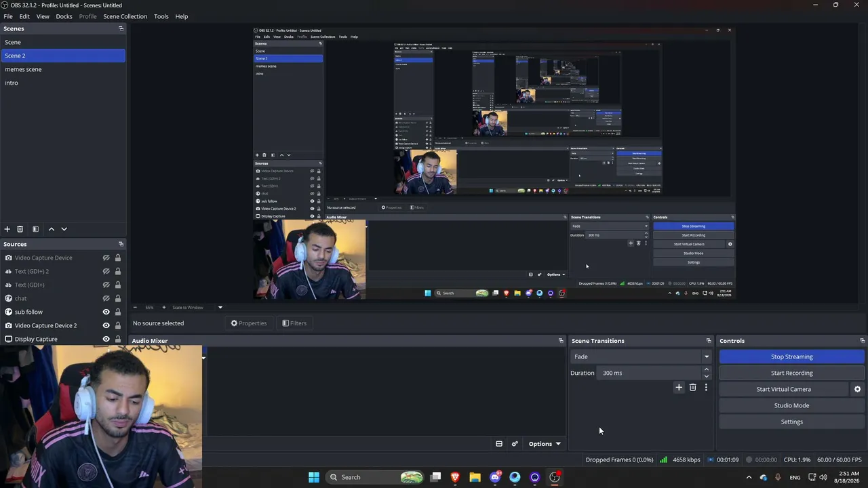Zoom in preview with plus icon
This screenshot has width=868, height=488.
coord(163,307)
